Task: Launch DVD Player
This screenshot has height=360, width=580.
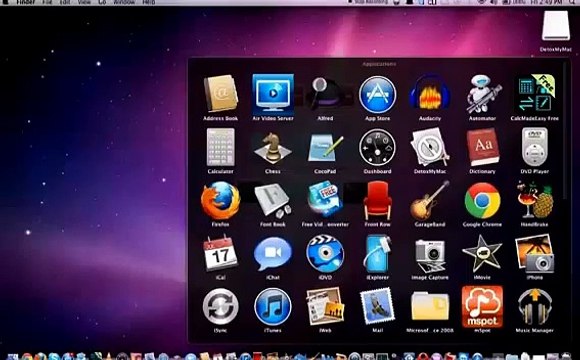Action: [535, 148]
